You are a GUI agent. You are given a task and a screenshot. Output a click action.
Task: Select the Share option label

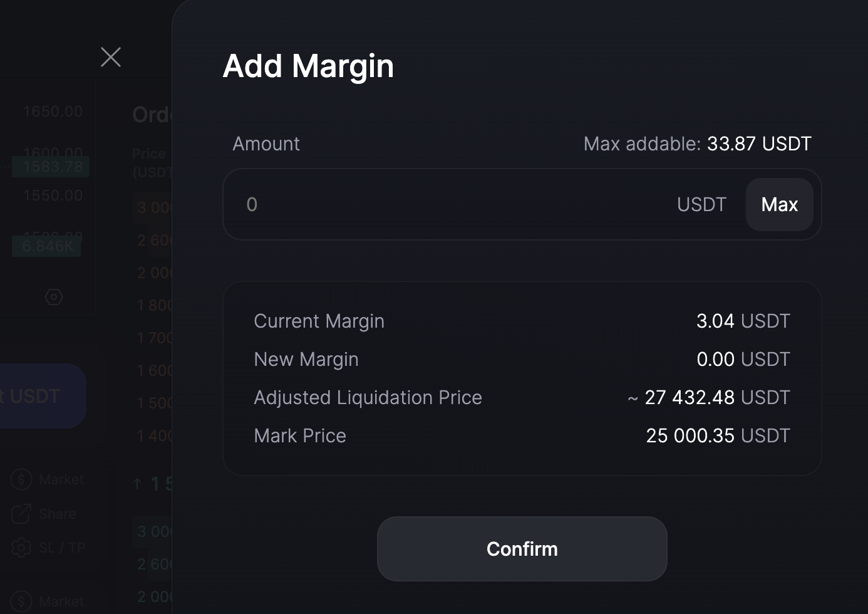pyautogui.click(x=58, y=514)
